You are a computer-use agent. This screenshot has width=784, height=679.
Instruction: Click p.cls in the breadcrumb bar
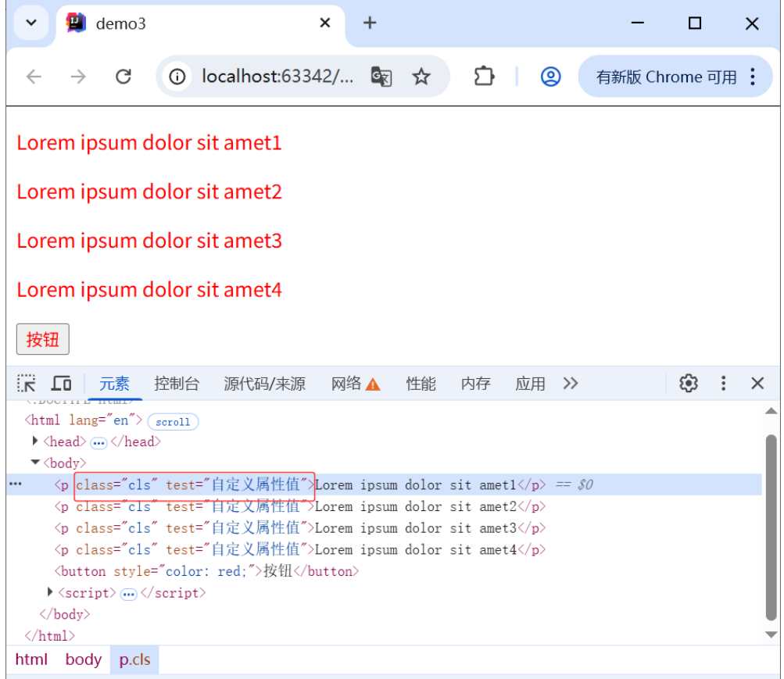click(x=134, y=659)
